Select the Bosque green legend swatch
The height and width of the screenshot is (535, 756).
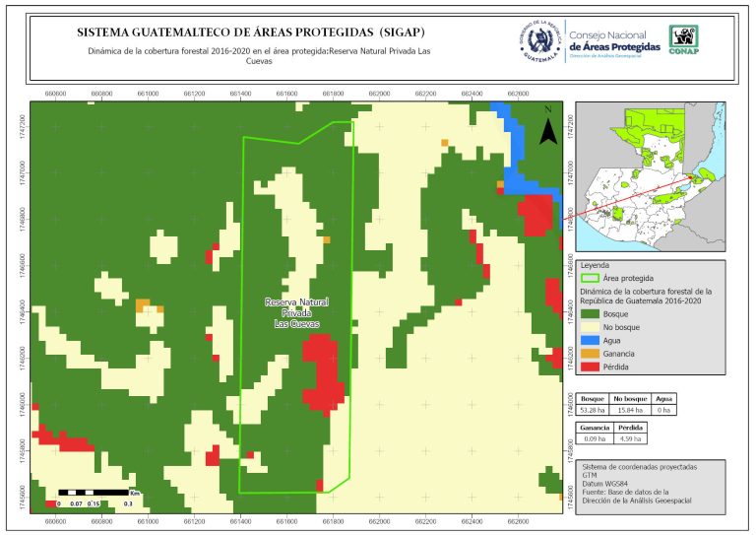[589, 312]
